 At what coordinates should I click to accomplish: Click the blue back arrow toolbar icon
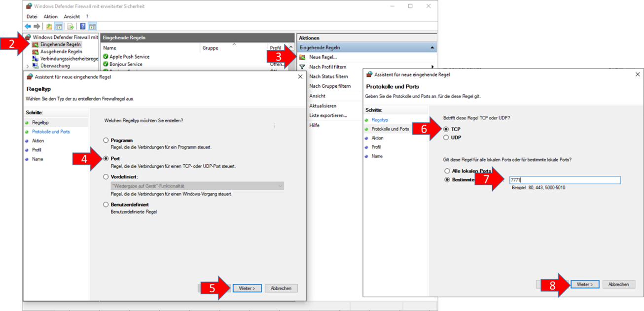tap(28, 26)
